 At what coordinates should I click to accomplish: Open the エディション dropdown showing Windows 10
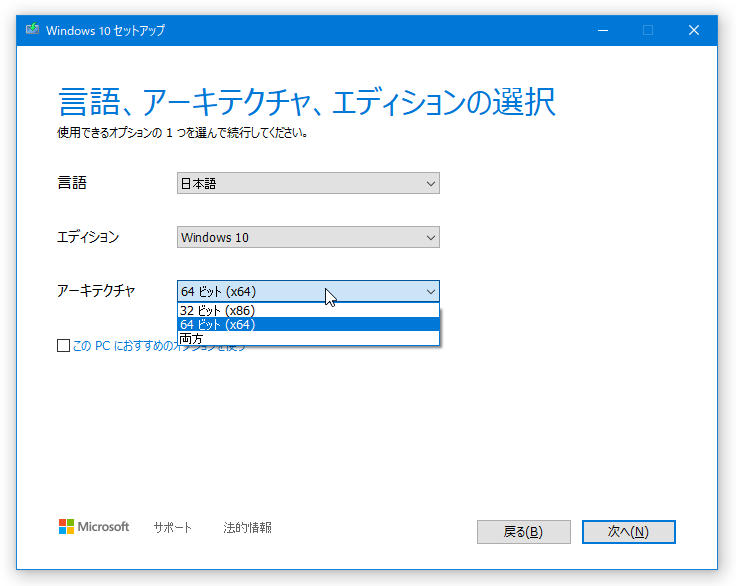308,237
